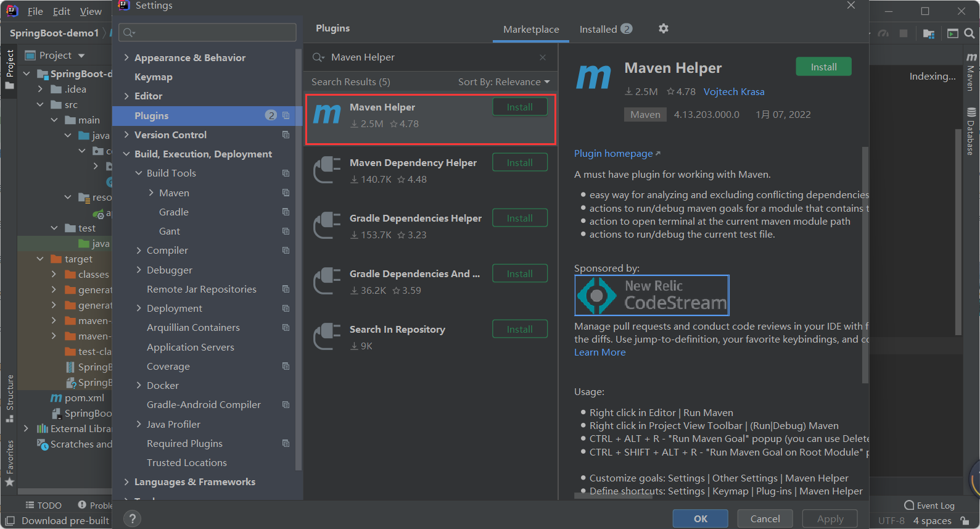Open the Plugin homepage link

tap(617, 154)
